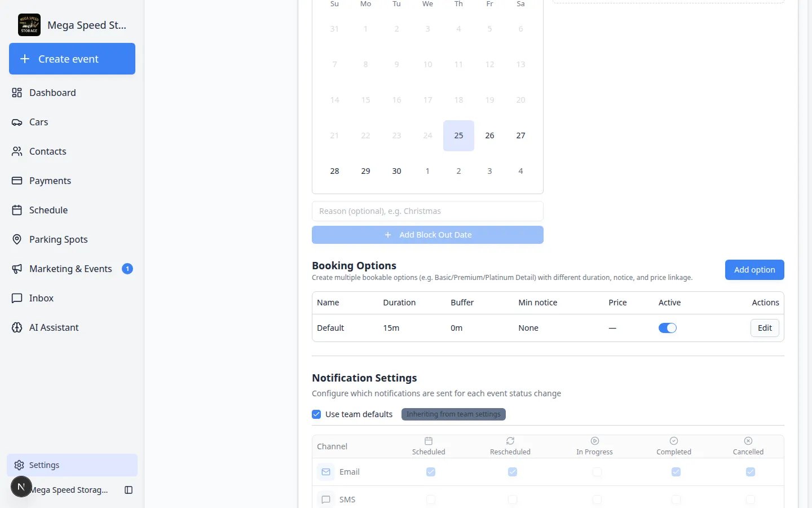The height and width of the screenshot is (508, 812).
Task: Click the Inheriting from team settings badge
Action: [453, 414]
